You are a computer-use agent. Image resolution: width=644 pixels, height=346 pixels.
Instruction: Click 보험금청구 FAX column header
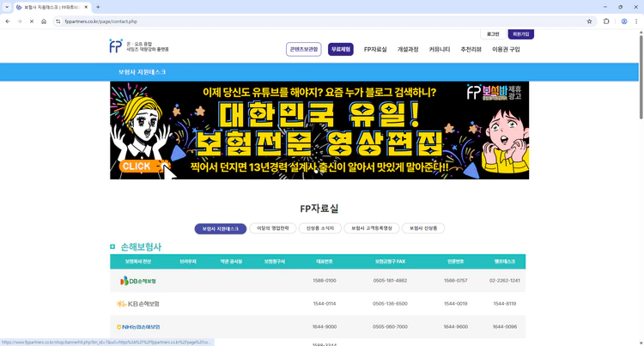(390, 262)
